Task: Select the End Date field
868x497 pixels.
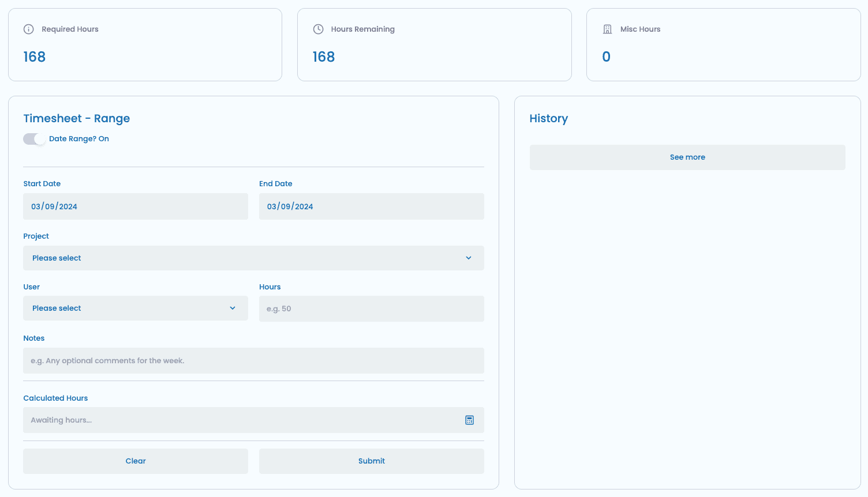Action: pyautogui.click(x=372, y=206)
